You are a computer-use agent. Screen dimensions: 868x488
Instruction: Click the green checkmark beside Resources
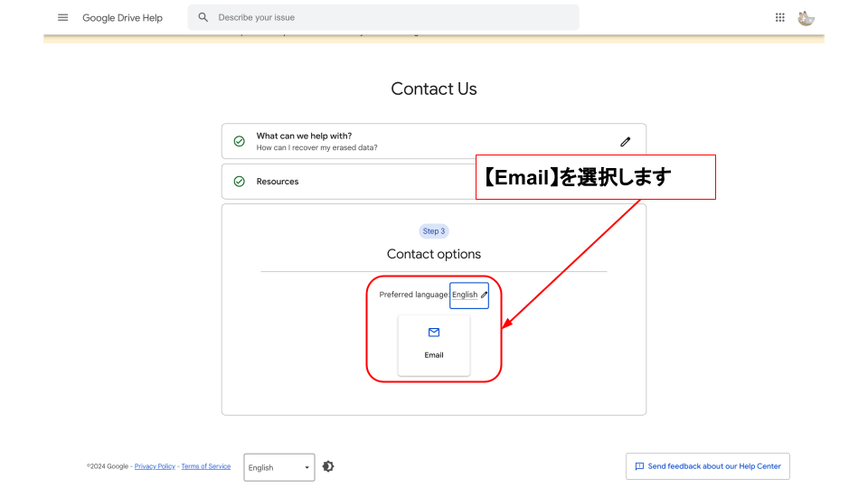pos(240,182)
